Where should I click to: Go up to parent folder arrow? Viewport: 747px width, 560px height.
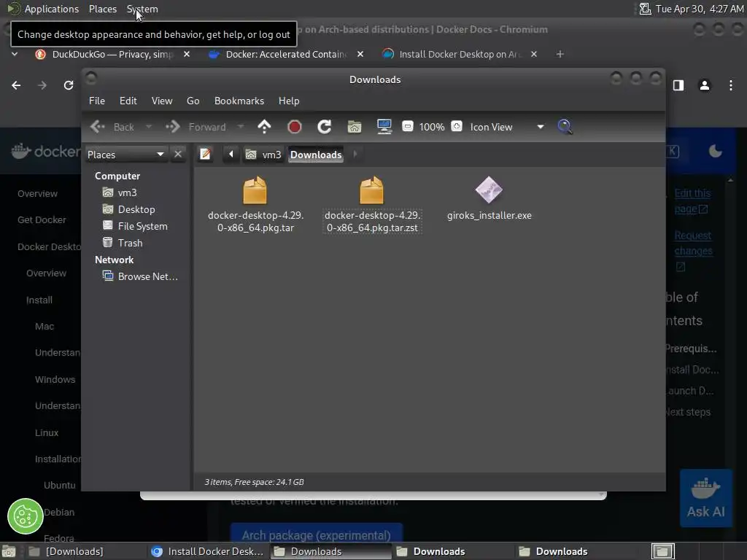[264, 127]
